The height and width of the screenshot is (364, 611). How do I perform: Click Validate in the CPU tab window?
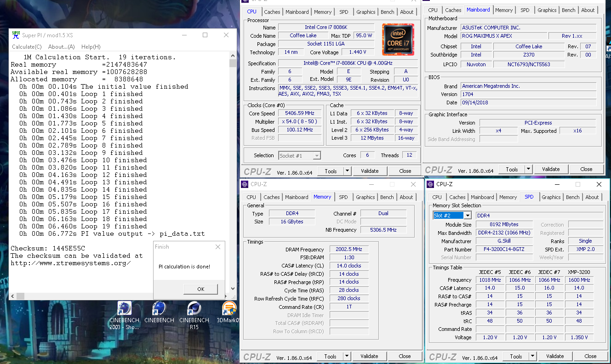click(370, 171)
